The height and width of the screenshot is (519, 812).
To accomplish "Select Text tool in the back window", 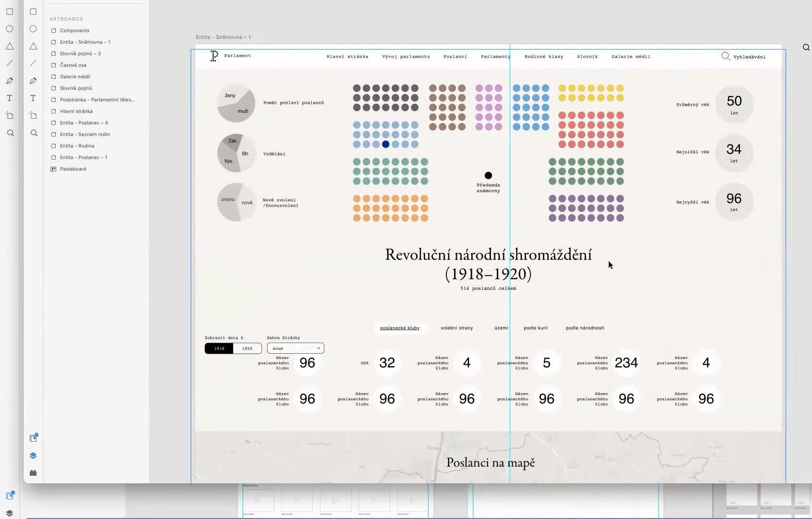I will pyautogui.click(x=10, y=98).
